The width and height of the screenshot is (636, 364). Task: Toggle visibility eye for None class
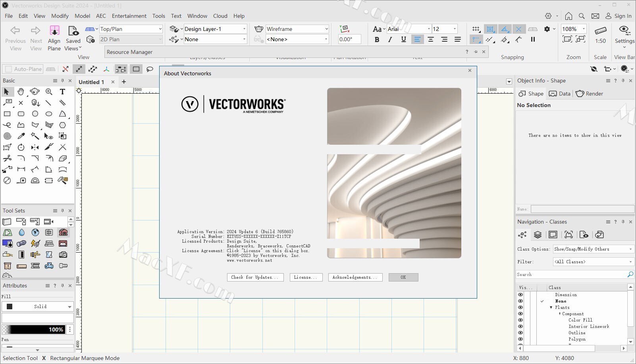point(520,301)
